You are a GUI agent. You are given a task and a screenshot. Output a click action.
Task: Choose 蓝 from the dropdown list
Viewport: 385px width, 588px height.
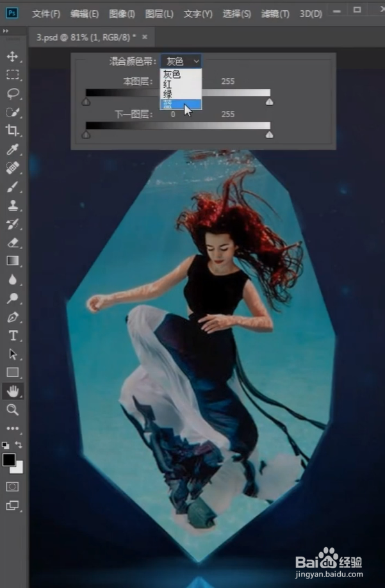[x=181, y=104]
